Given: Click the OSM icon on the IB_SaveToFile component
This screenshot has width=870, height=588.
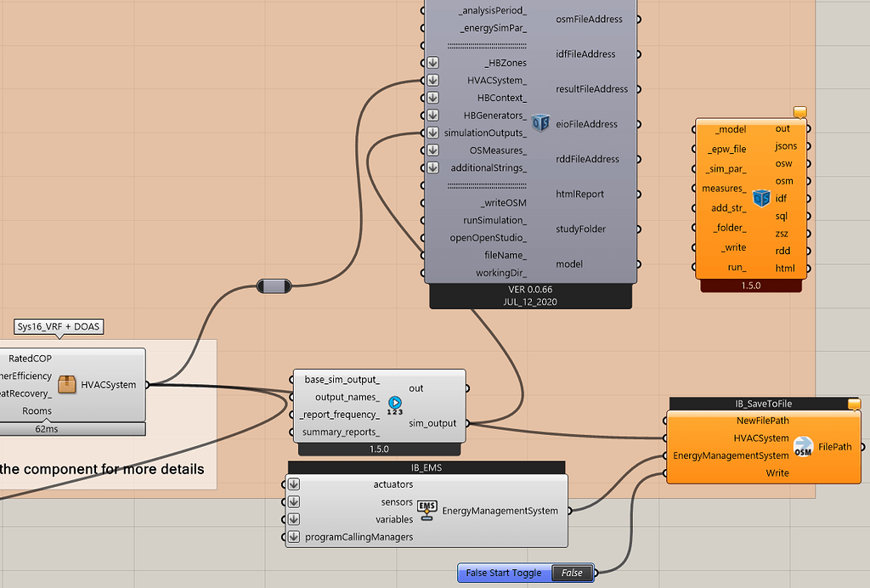Looking at the screenshot, I should coord(802,445).
